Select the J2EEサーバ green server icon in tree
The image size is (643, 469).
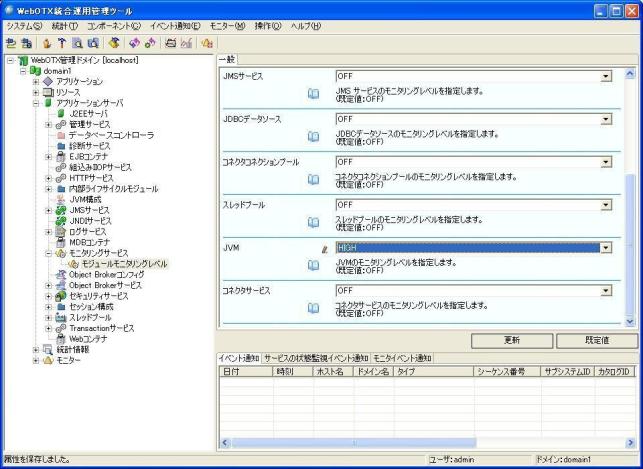60,113
